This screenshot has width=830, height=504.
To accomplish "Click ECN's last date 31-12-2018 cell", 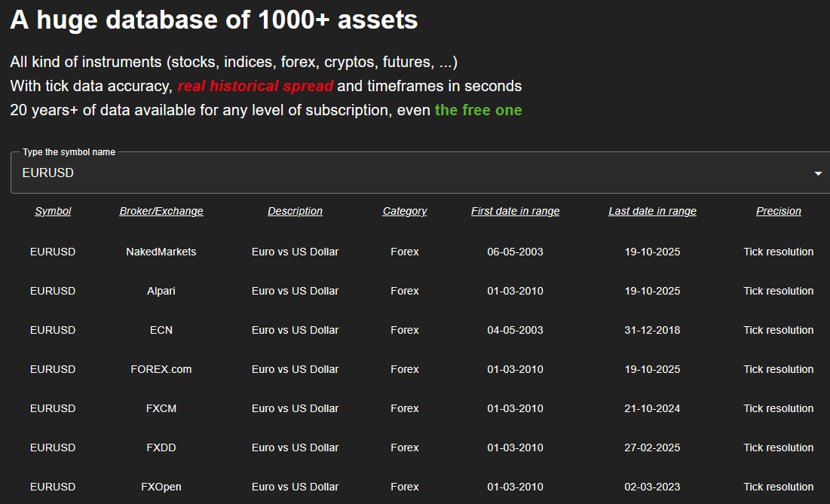I will [x=652, y=330].
